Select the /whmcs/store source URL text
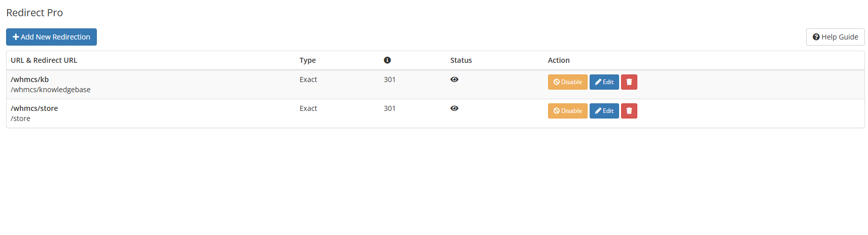868x235 pixels. pos(34,108)
